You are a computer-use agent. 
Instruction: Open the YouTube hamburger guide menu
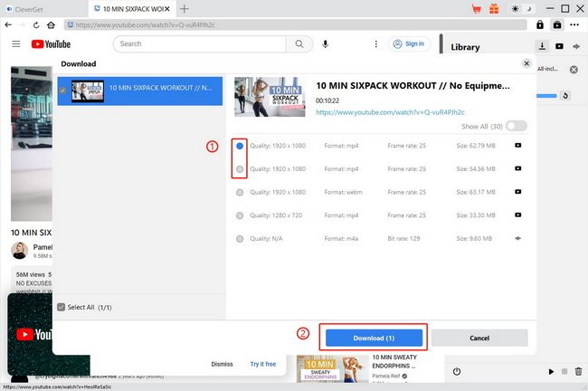point(16,43)
